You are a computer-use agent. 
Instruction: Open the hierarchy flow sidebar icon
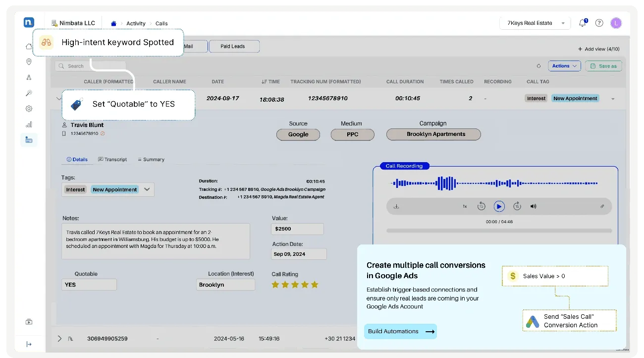click(x=29, y=77)
